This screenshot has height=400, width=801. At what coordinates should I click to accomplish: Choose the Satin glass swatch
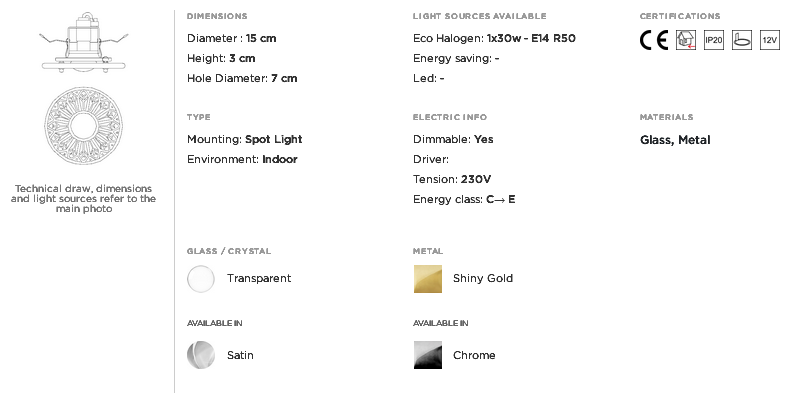pyautogui.click(x=201, y=355)
